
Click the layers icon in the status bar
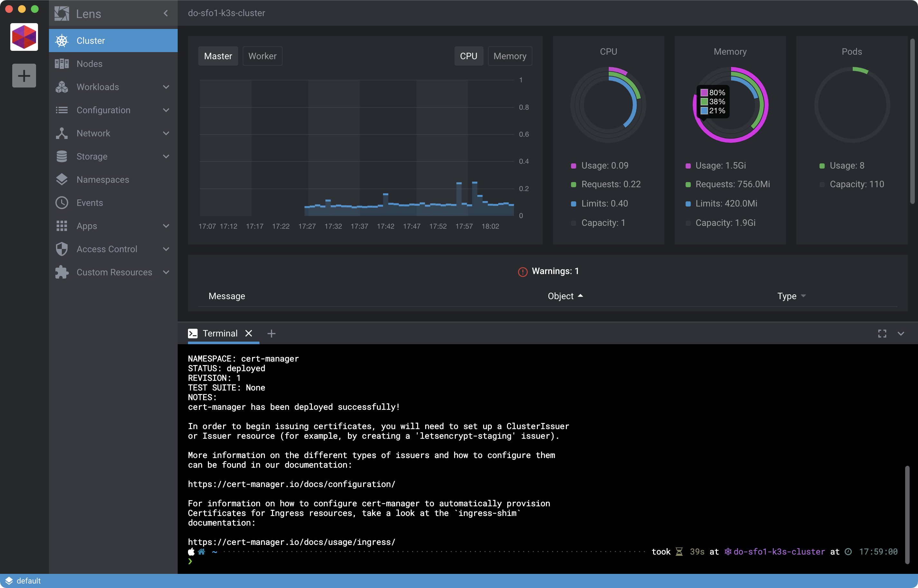click(9, 581)
